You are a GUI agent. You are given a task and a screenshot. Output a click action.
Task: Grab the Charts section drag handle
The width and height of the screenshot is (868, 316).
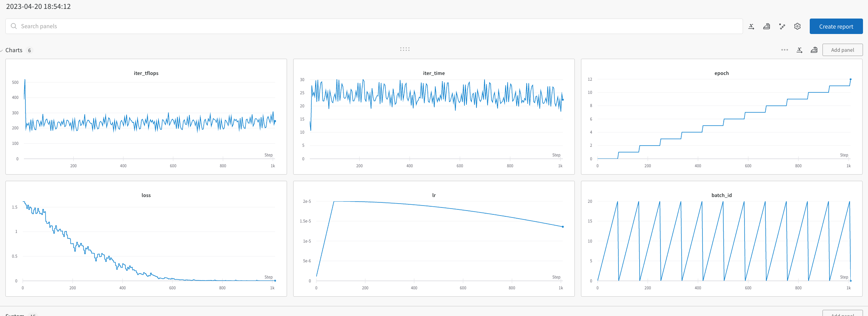[405, 49]
